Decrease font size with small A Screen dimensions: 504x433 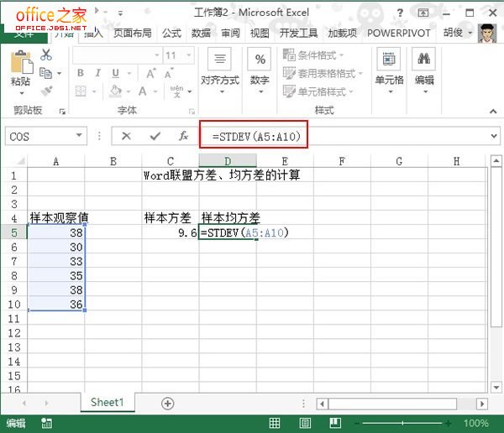[x=169, y=74]
